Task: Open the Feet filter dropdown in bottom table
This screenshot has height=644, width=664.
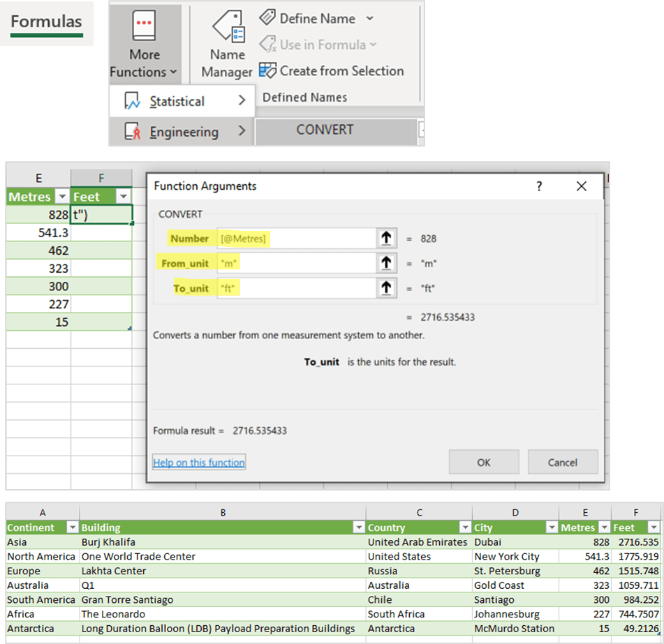Action: [x=654, y=527]
